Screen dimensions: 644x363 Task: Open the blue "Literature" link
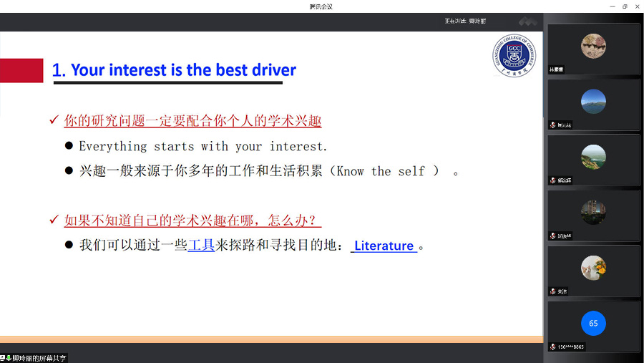(384, 246)
